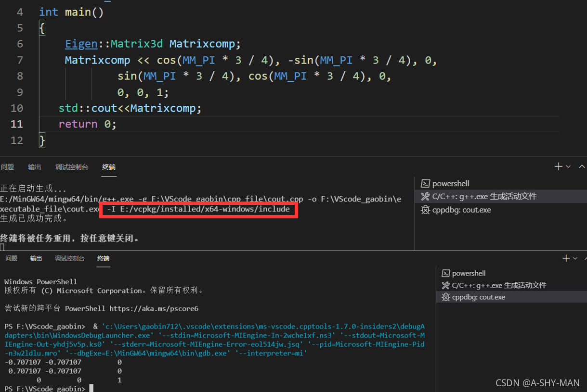The width and height of the screenshot is (587, 392).
Task: Click debug icon of cppdbg entry in upper list
Action: tap(425, 210)
